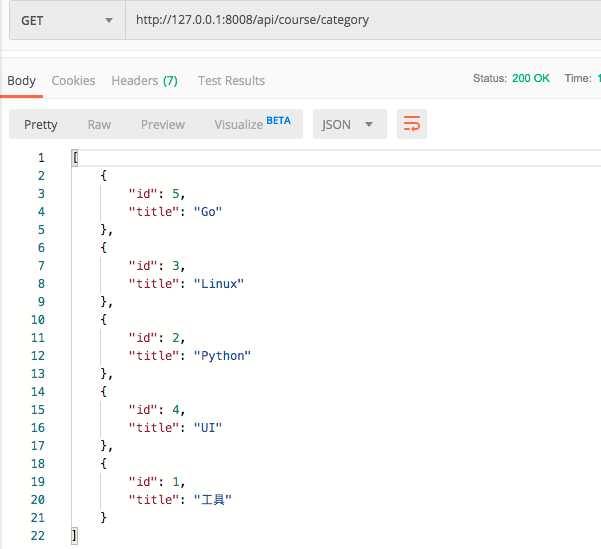Switch to Test Results tab

(231, 80)
